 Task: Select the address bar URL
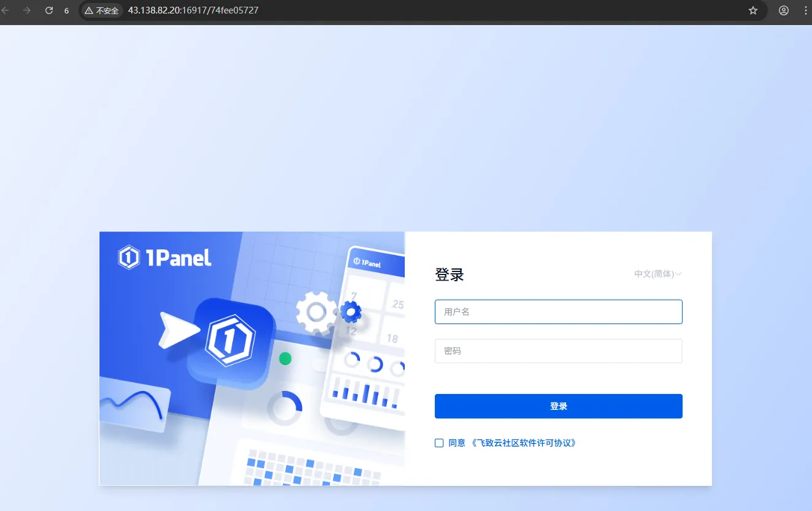tap(193, 10)
